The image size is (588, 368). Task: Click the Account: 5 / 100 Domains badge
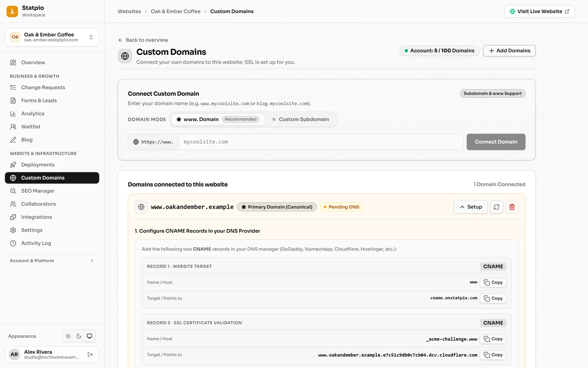439,51
